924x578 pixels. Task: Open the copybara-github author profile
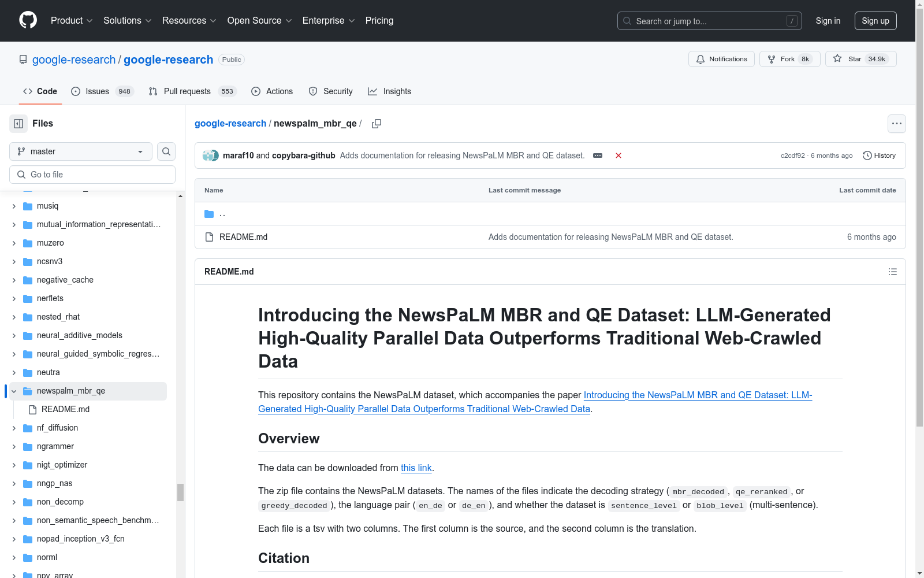click(304, 155)
